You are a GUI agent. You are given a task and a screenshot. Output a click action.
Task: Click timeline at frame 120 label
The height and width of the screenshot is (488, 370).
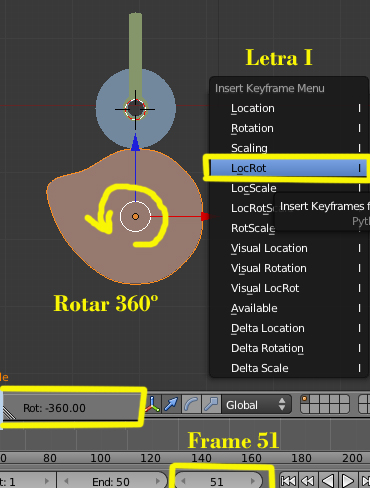pos(151,458)
